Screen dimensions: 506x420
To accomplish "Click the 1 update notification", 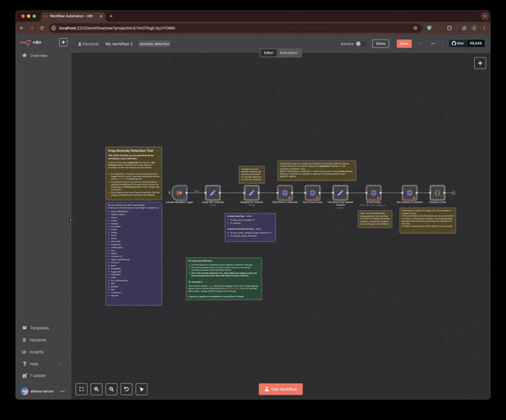I will [34, 375].
